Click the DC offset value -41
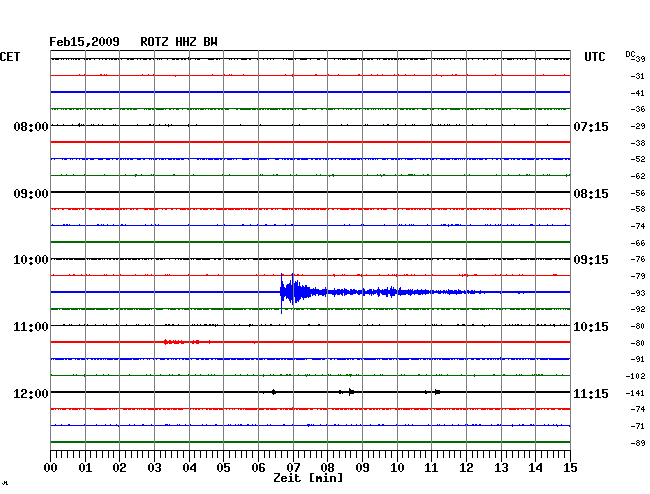The image size is (650, 494). (x=638, y=93)
